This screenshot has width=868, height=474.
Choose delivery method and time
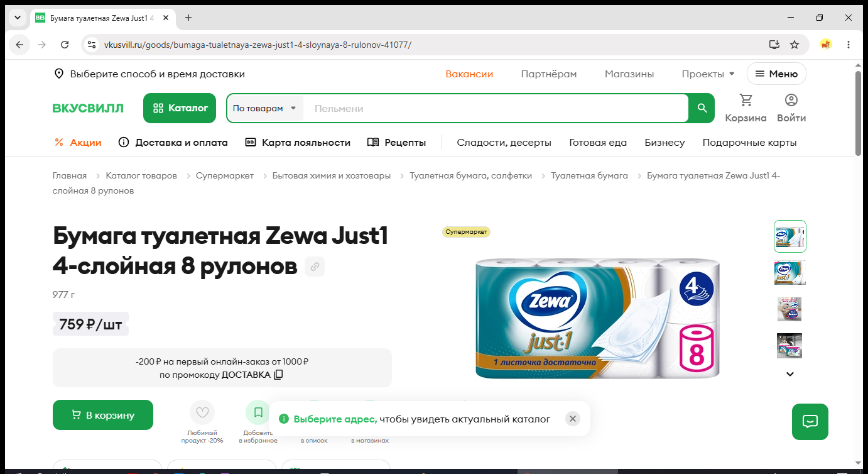149,74
